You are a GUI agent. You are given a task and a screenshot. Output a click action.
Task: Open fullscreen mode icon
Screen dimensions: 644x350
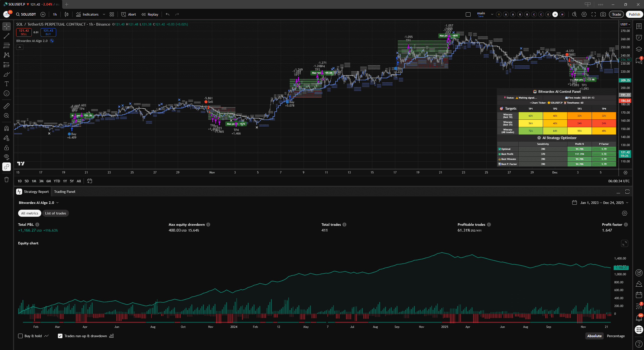(x=594, y=14)
